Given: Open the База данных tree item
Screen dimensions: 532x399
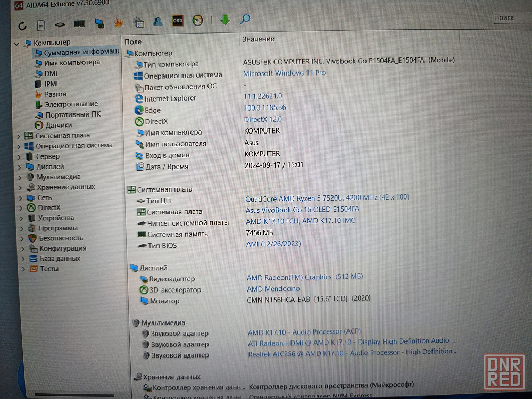Looking at the screenshot, I should click(55, 259).
